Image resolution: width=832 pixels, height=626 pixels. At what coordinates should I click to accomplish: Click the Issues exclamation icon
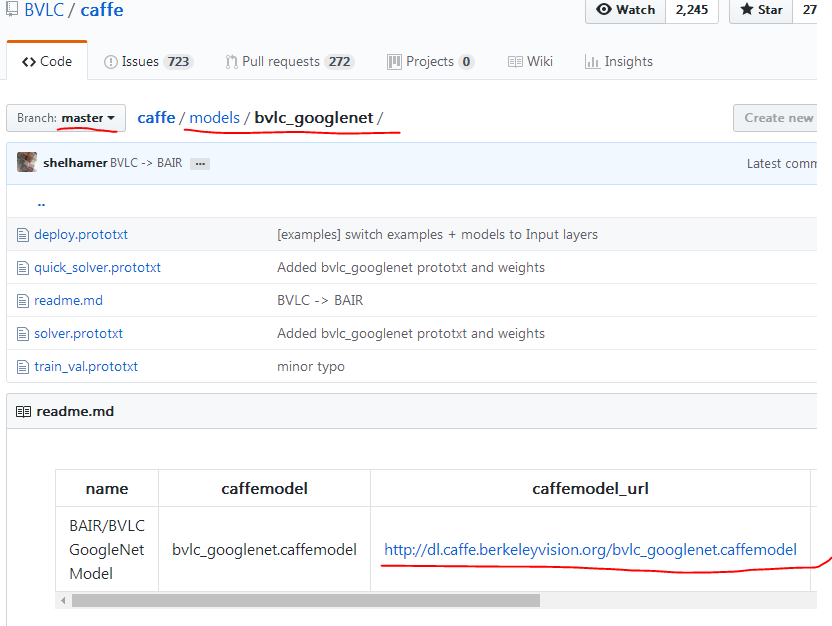click(110, 62)
